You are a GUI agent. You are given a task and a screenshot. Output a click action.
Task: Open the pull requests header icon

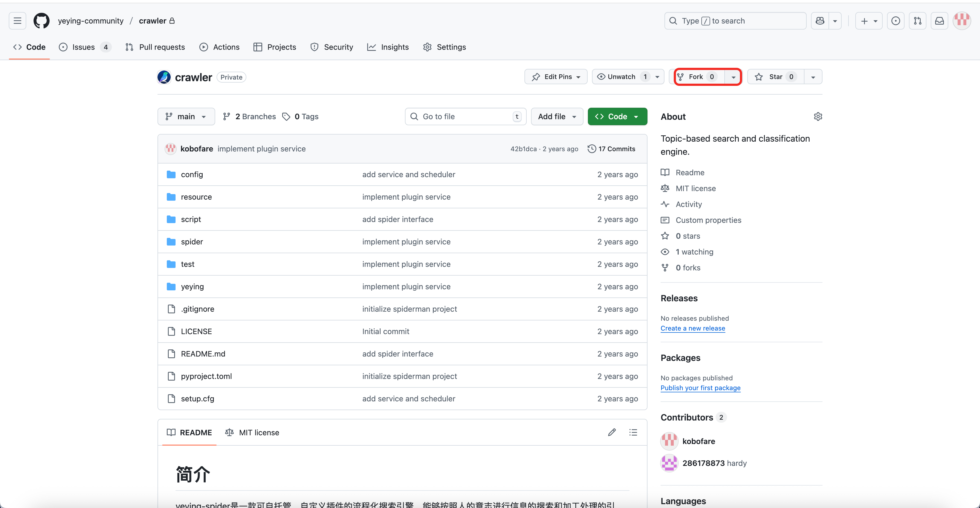[917, 21]
